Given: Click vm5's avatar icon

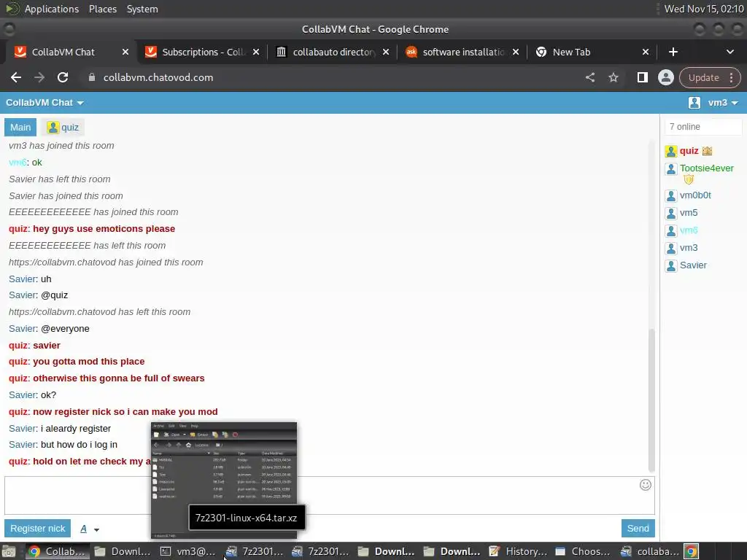Looking at the screenshot, I should tap(671, 214).
